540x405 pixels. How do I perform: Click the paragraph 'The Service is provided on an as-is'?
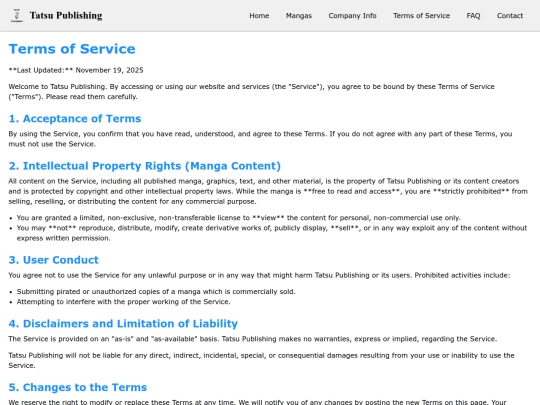coord(253,339)
